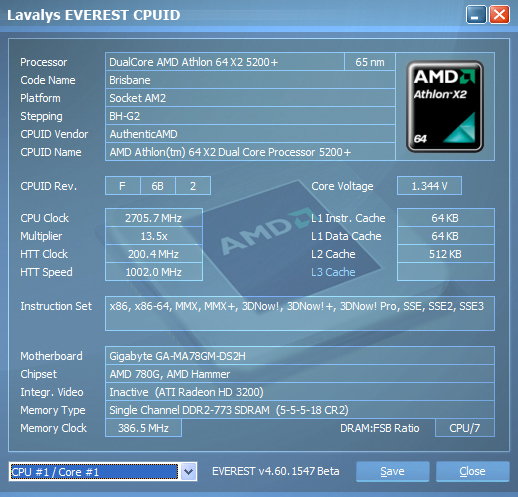Click the 512 KB L2 cache value

click(x=446, y=254)
